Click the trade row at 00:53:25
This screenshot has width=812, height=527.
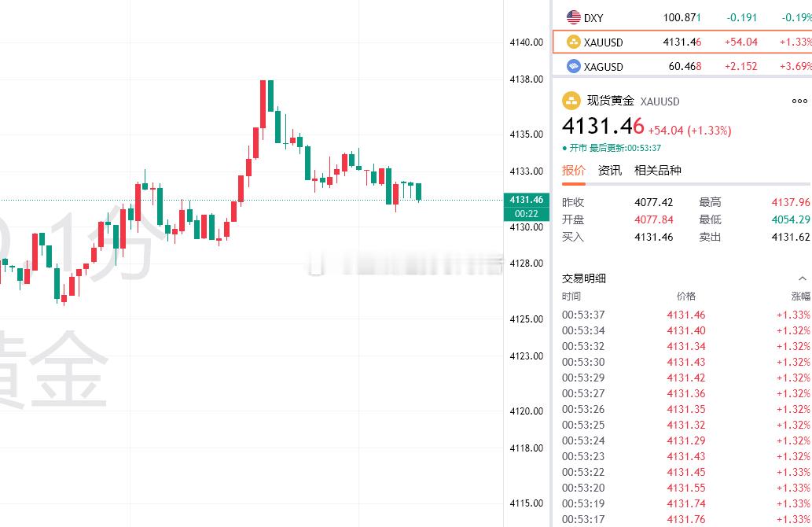point(686,425)
